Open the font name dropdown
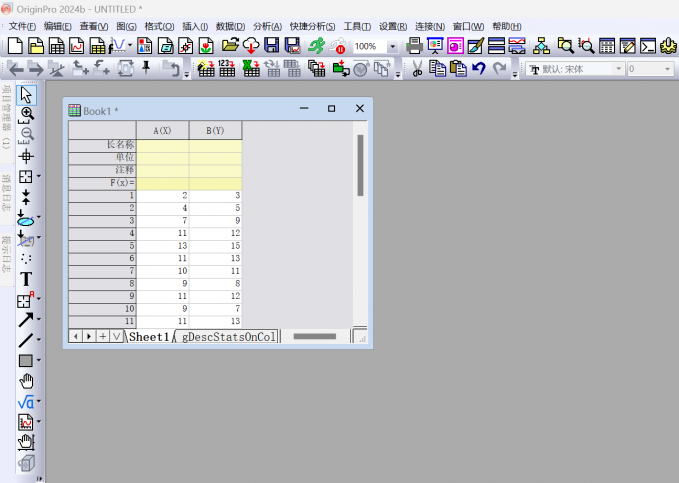The image size is (679, 483). tap(618, 69)
